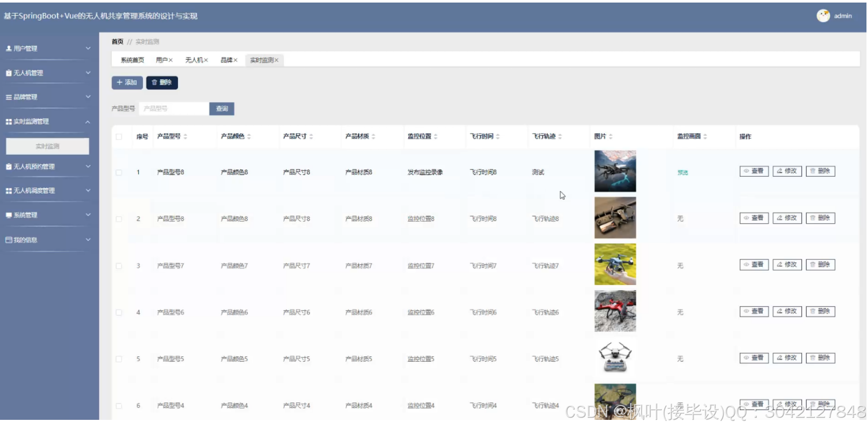Screen dimensions: 868x427
Task: Sort by 产品颜色 column arrows
Action: coord(249,136)
